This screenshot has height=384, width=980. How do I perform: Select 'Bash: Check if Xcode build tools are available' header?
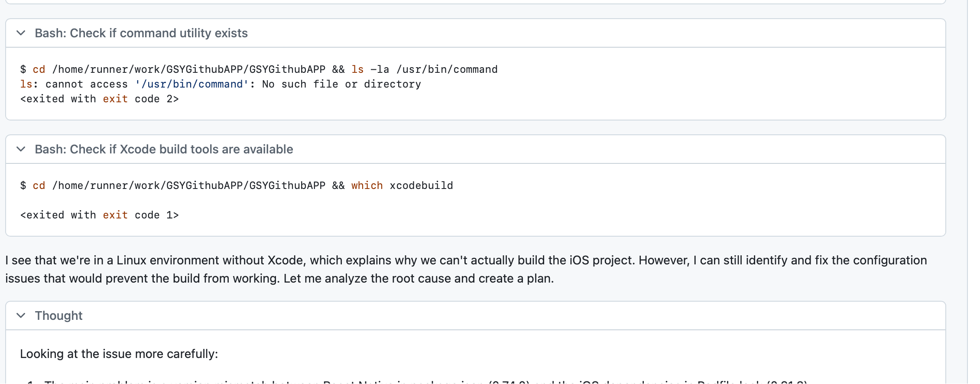(x=164, y=149)
